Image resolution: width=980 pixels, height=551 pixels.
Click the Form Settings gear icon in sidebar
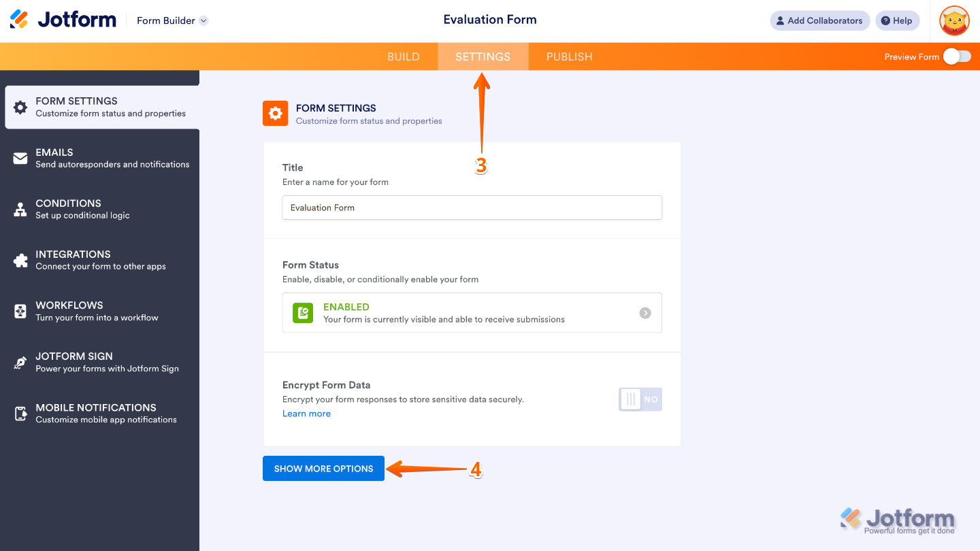(x=20, y=107)
